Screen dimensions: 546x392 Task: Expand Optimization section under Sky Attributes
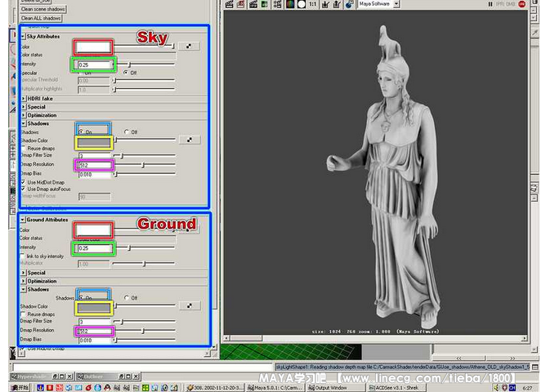pyautogui.click(x=24, y=115)
